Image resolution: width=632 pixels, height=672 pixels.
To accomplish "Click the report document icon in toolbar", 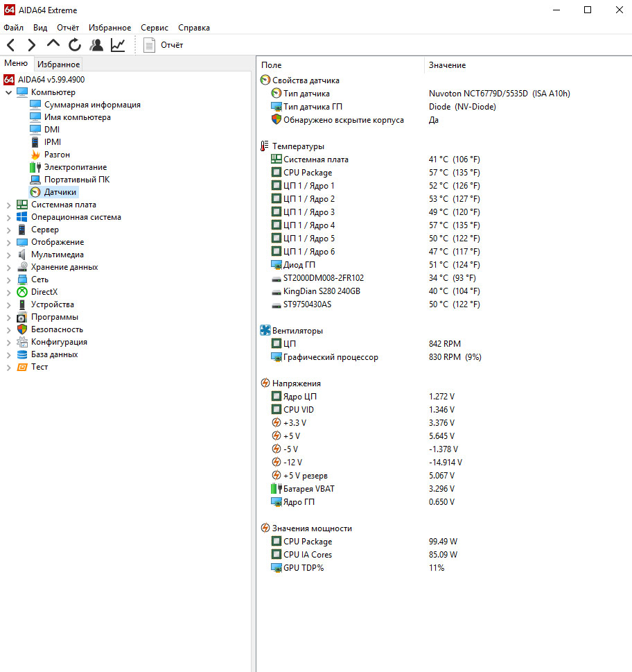I will [x=149, y=45].
